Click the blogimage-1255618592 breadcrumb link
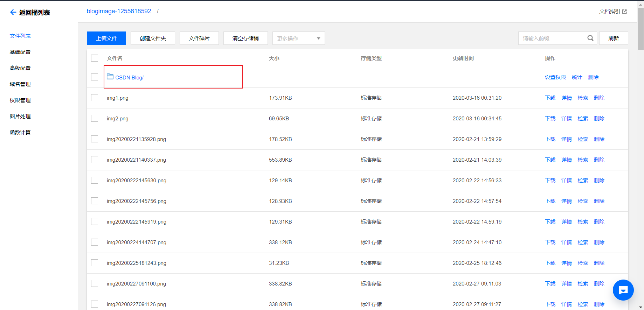The height and width of the screenshot is (310, 644). click(x=119, y=11)
